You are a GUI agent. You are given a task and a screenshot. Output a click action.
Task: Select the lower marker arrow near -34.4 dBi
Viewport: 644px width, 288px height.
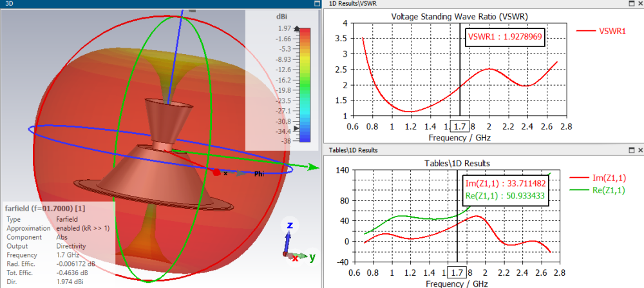[x=297, y=129]
